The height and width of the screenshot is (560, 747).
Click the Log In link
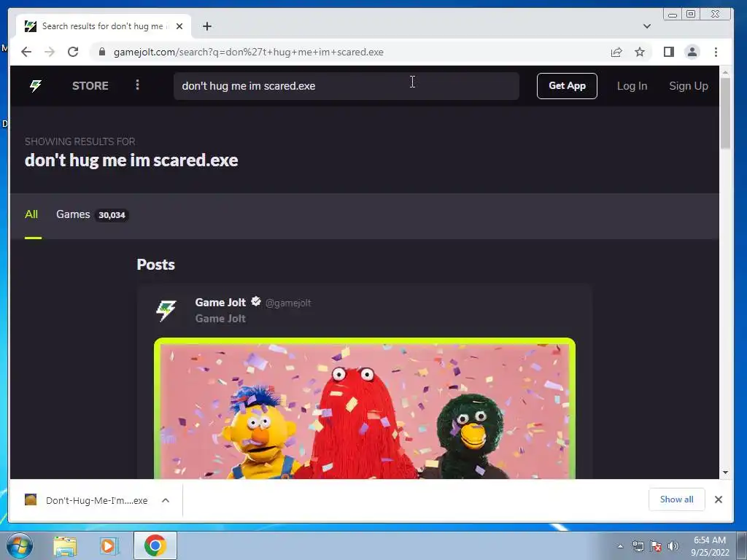[632, 86]
